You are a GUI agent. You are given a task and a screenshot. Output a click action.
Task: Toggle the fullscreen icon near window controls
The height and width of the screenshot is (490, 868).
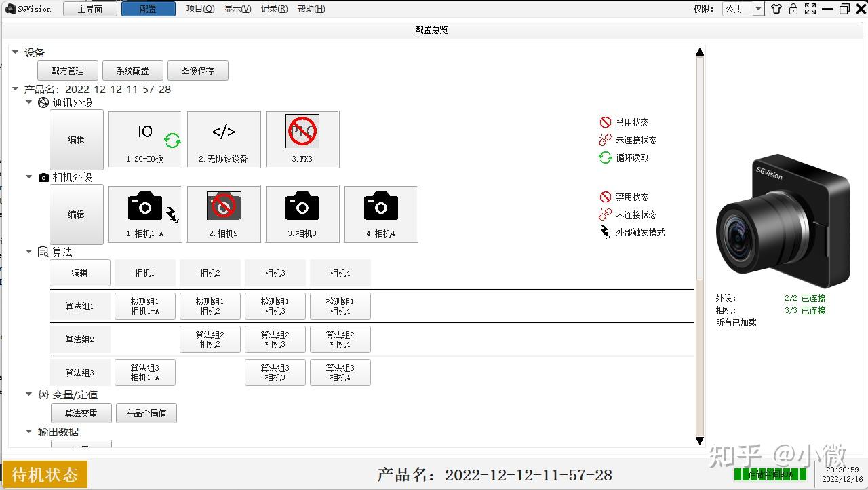point(810,9)
